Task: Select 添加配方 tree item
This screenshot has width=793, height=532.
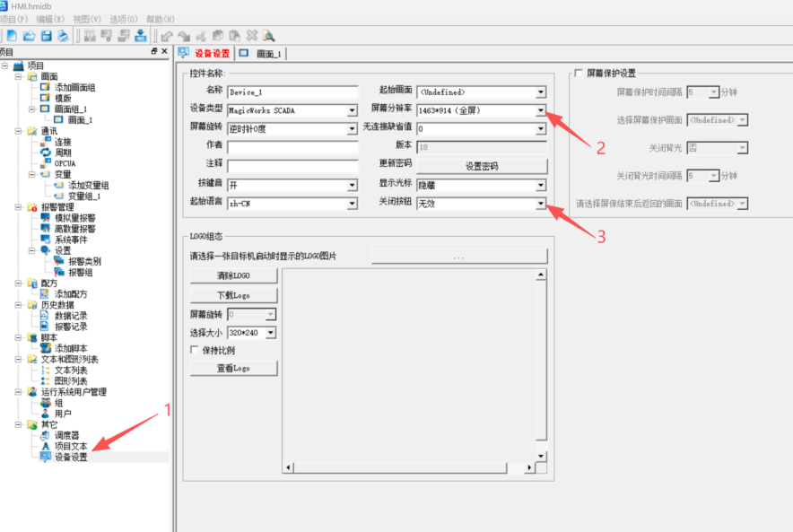Action: (71, 294)
